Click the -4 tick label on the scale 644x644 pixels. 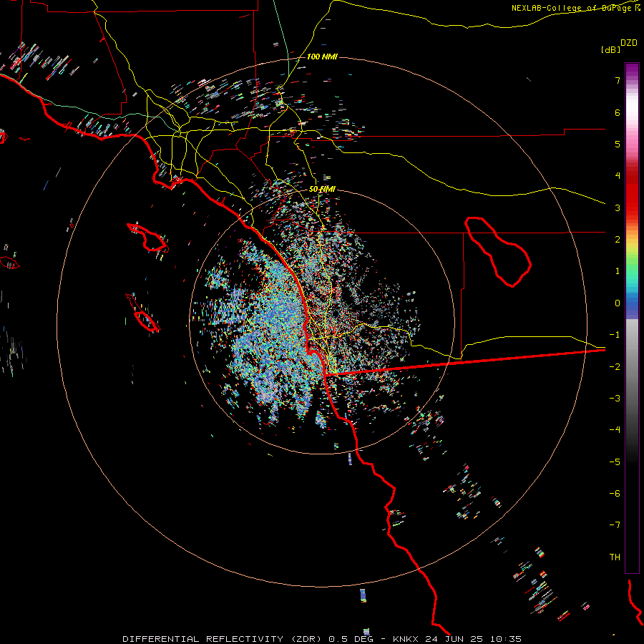tap(615, 430)
